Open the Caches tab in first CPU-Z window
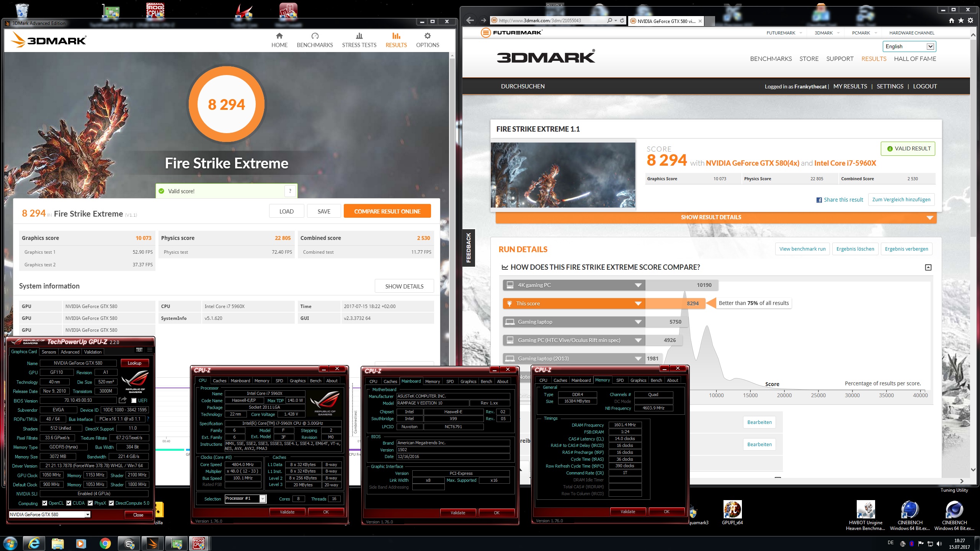The width and height of the screenshot is (980, 551). tap(219, 381)
